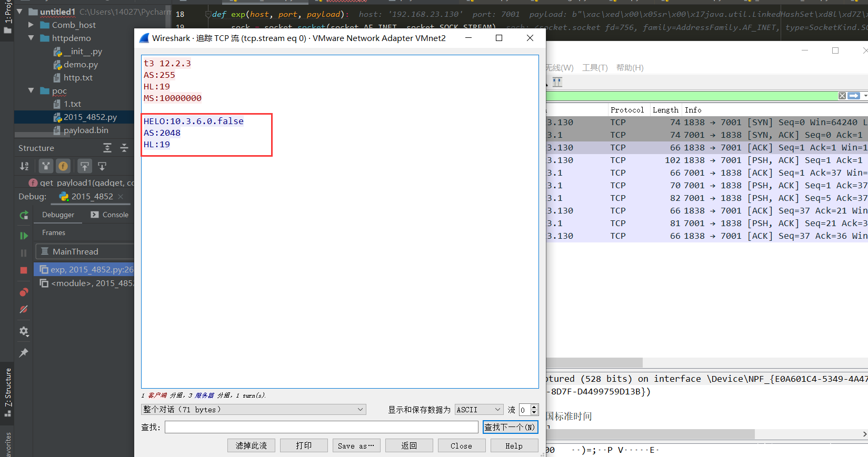Select payload.bin in project tree
Image resolution: width=868 pixels, height=457 pixels.
[81, 130]
